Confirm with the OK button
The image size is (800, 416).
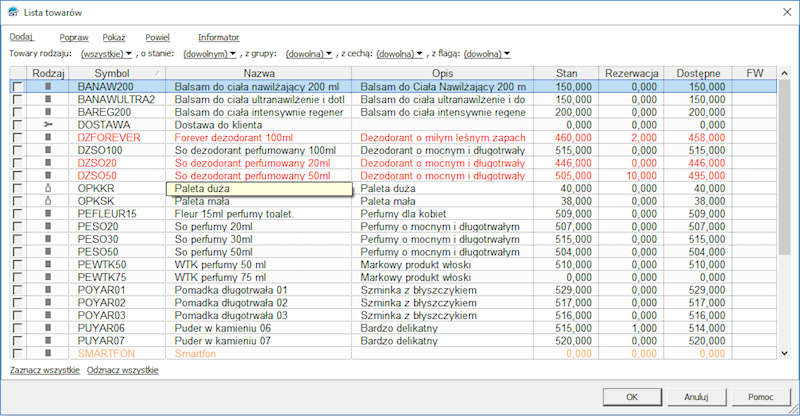click(x=632, y=397)
